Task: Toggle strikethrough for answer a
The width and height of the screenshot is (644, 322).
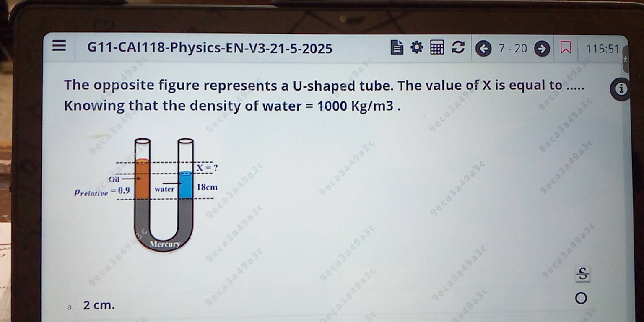Action: click(583, 275)
